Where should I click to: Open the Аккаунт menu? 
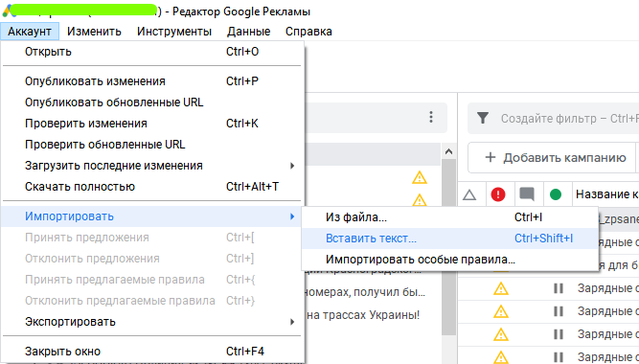[x=30, y=32]
